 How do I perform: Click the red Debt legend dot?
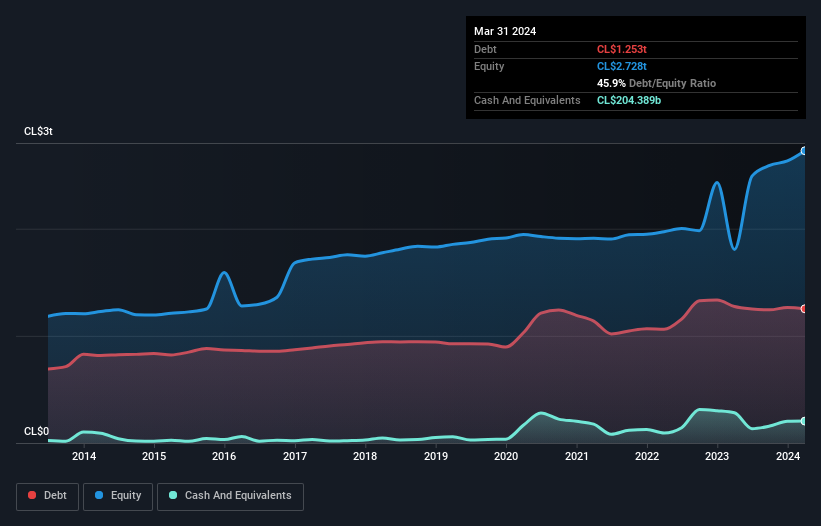tap(32, 495)
